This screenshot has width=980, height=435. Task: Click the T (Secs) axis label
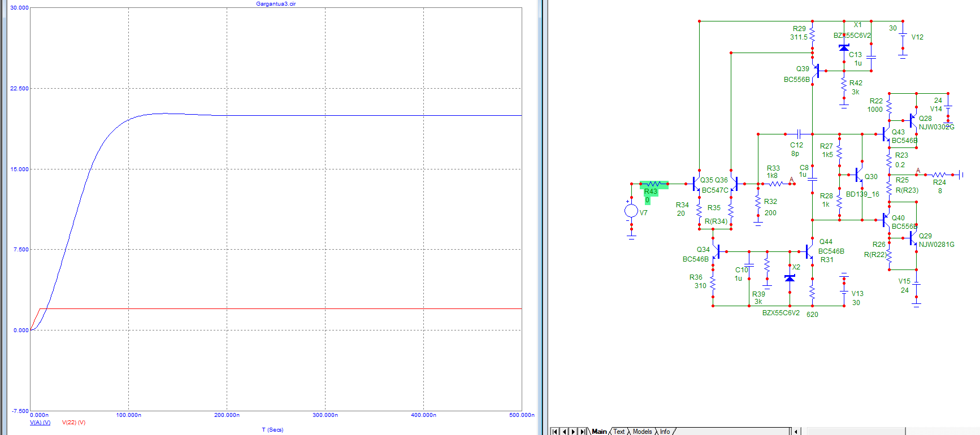272,430
